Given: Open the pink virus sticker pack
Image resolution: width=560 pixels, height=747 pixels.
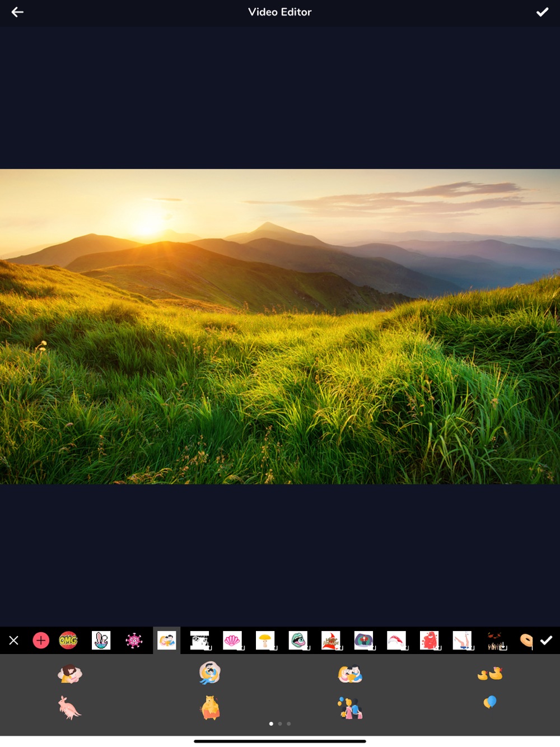Looking at the screenshot, I should [x=134, y=640].
